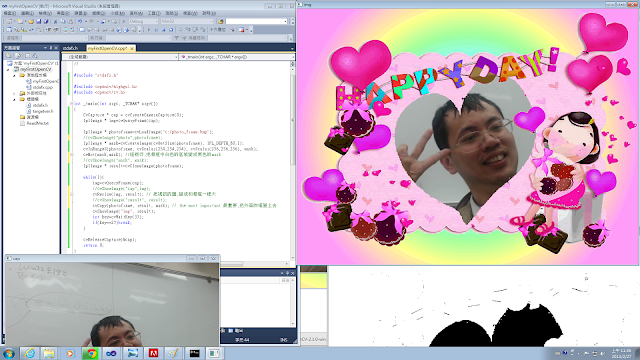Click the Save All toolbar icon

click(x=46, y=21)
